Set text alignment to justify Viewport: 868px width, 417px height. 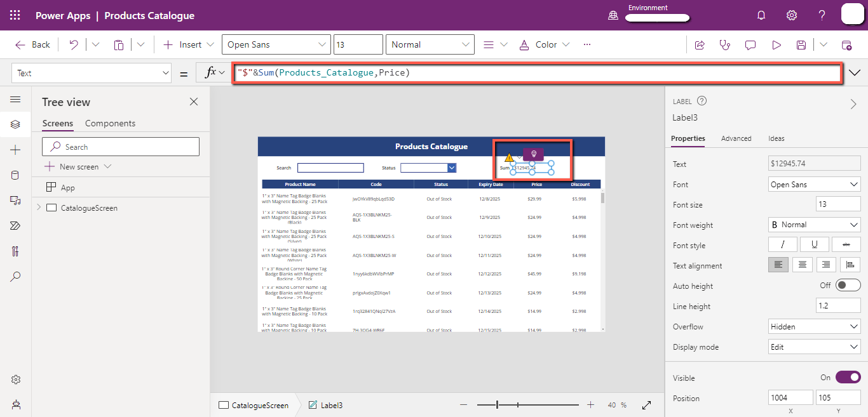tap(850, 265)
